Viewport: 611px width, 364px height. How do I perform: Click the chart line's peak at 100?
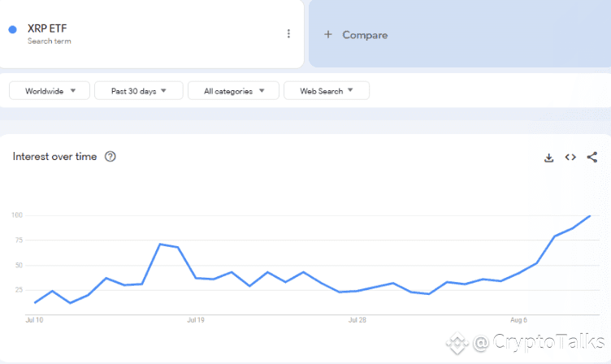click(590, 215)
